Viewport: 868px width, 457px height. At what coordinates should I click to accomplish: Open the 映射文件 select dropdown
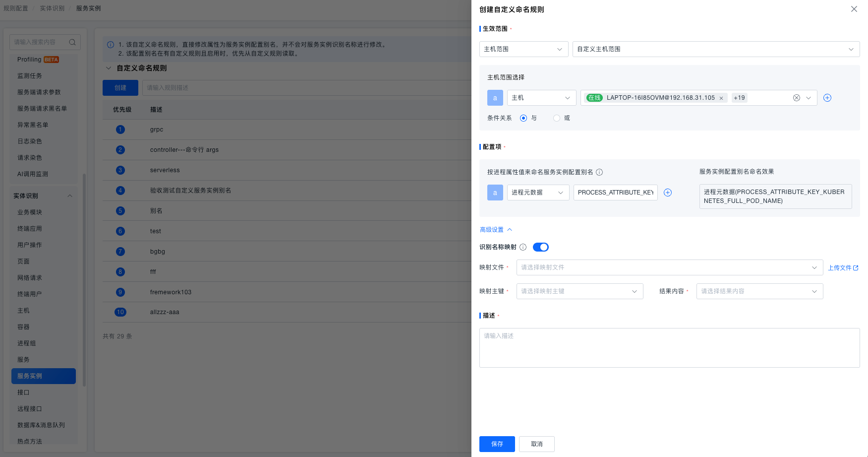pyautogui.click(x=670, y=267)
